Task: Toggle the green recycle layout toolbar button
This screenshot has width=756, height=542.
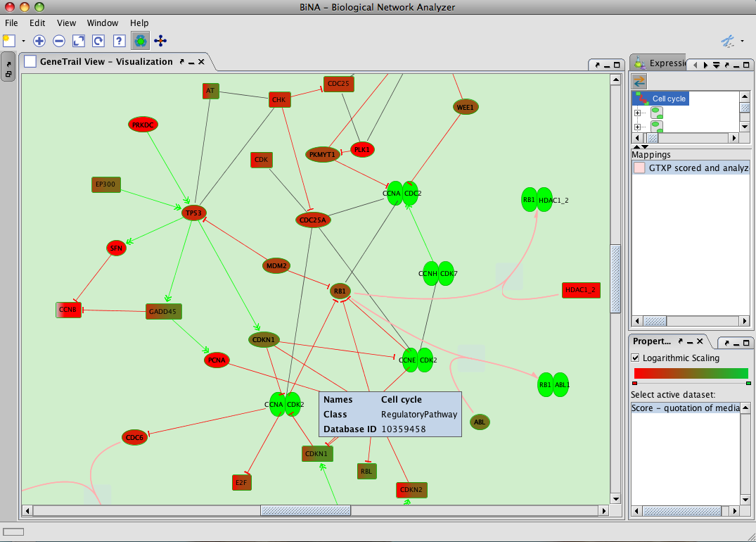Action: pos(141,41)
